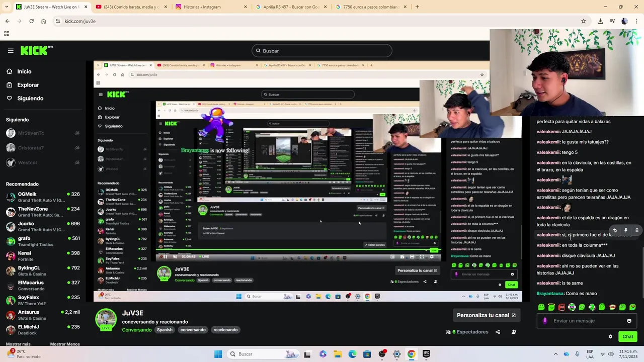Switch to 7750 euros a pesos tab
The width and height of the screenshot is (644, 362).
(371, 7)
